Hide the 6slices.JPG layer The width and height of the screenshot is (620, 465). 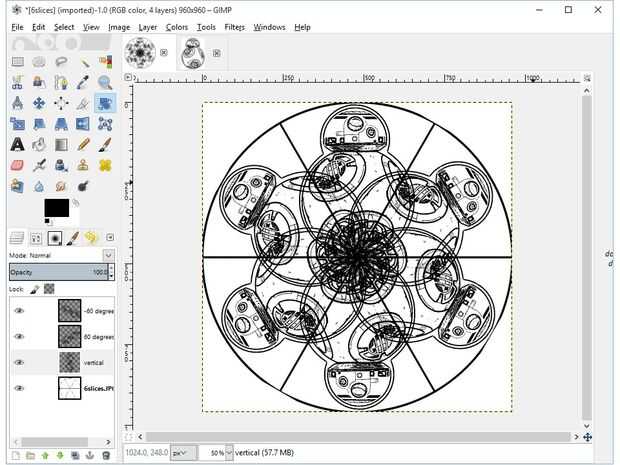click(x=19, y=388)
